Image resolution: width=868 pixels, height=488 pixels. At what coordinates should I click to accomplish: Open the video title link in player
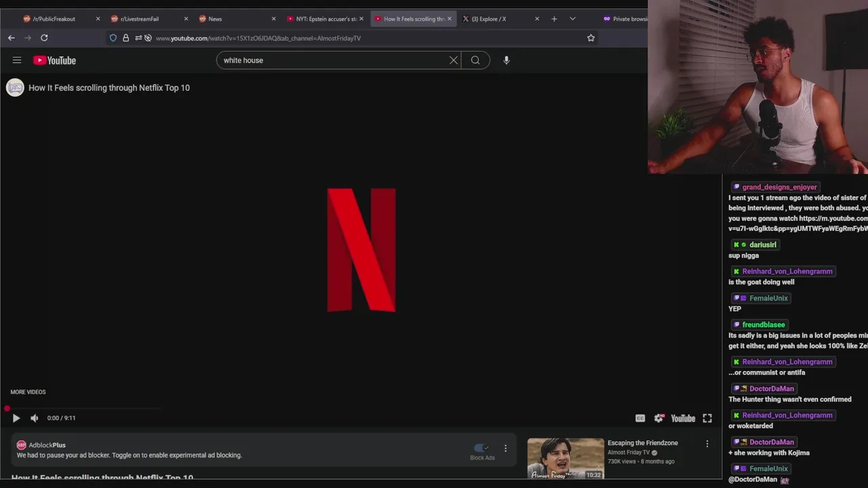click(x=109, y=88)
